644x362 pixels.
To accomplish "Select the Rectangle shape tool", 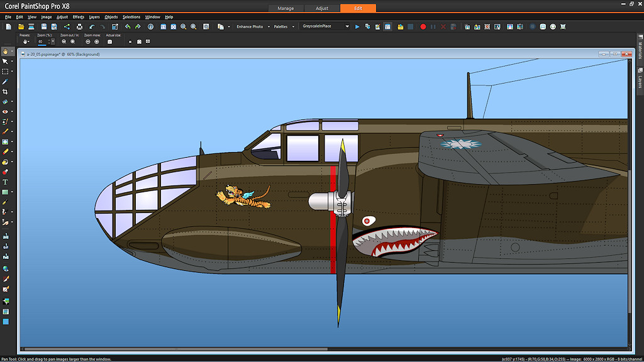I will [5, 192].
